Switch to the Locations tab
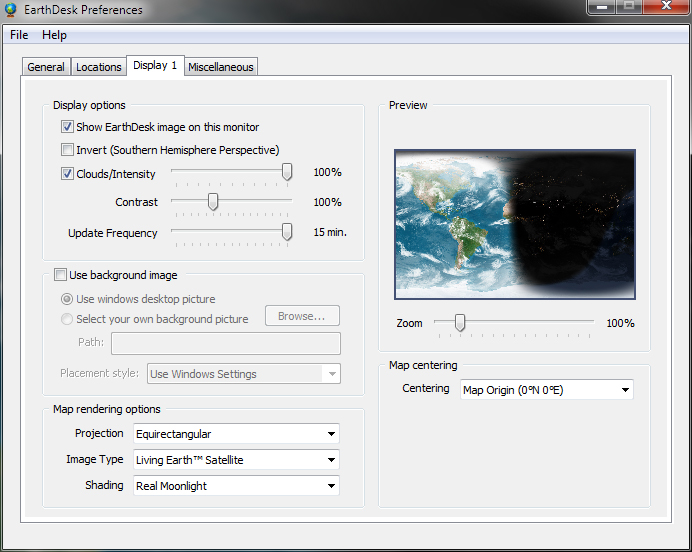Viewport: 692px width, 552px height. 99,67
